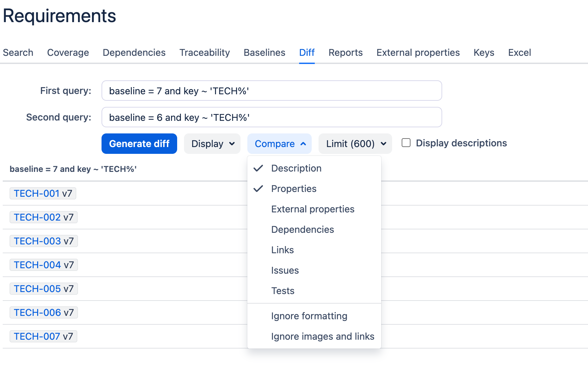Uncheck Properties in Compare menu
This screenshot has height=371, width=588.
(x=293, y=189)
